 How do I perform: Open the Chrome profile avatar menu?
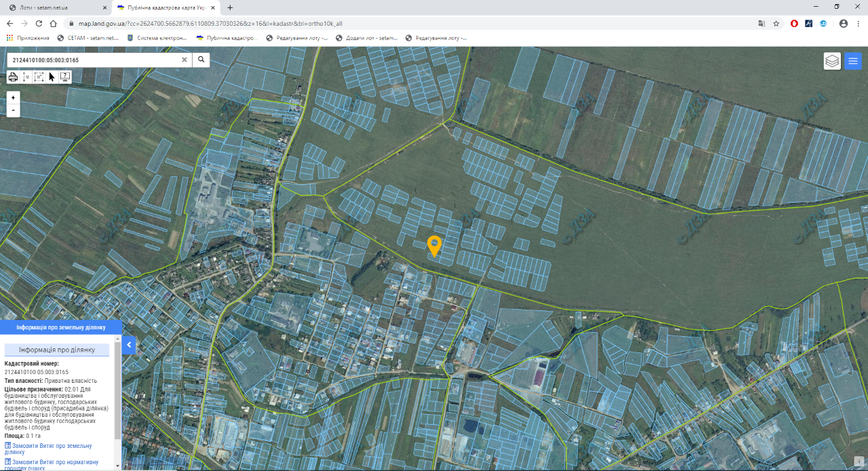[x=844, y=23]
